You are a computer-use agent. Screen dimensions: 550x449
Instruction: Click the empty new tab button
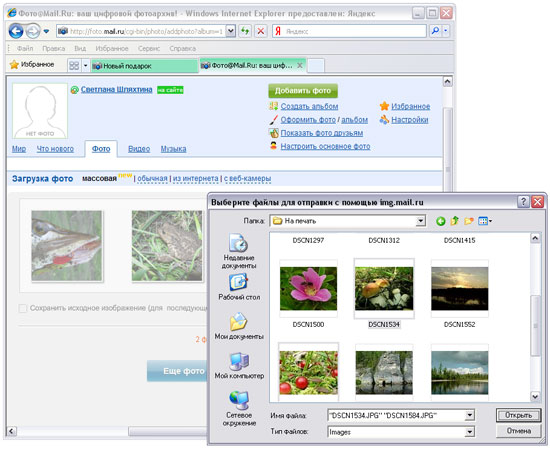click(316, 66)
